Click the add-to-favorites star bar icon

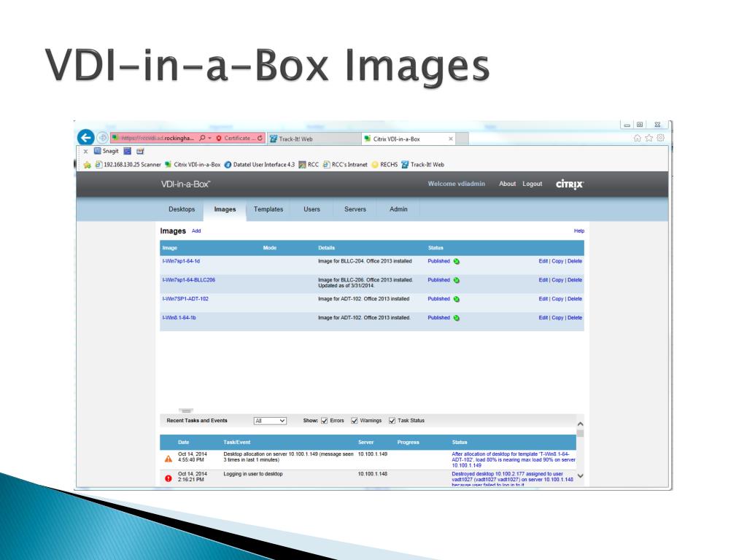(88, 165)
